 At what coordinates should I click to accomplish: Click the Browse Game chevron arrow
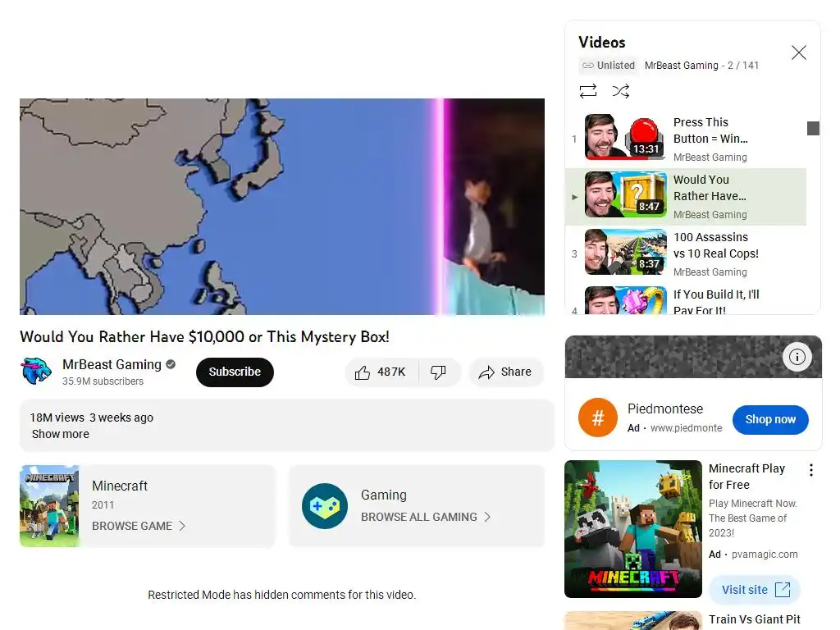pos(182,526)
